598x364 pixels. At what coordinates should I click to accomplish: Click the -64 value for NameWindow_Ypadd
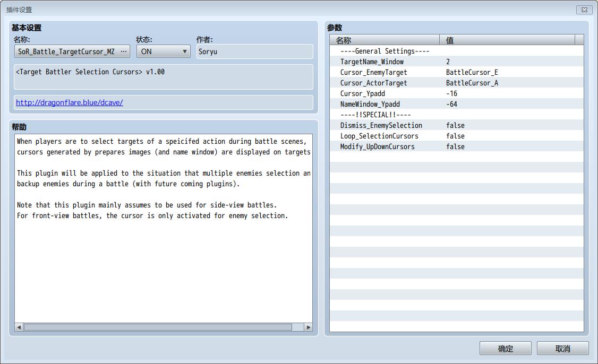coord(451,105)
